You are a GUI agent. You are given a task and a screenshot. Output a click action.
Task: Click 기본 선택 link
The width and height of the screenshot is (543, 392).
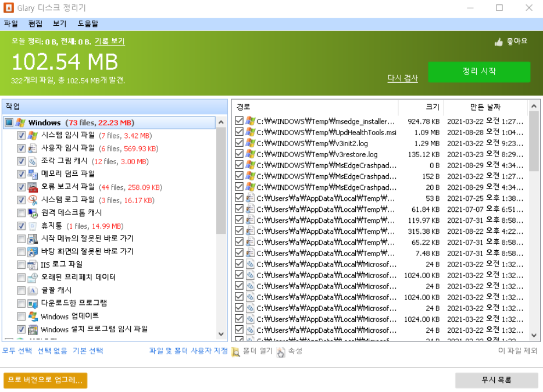pos(88,351)
